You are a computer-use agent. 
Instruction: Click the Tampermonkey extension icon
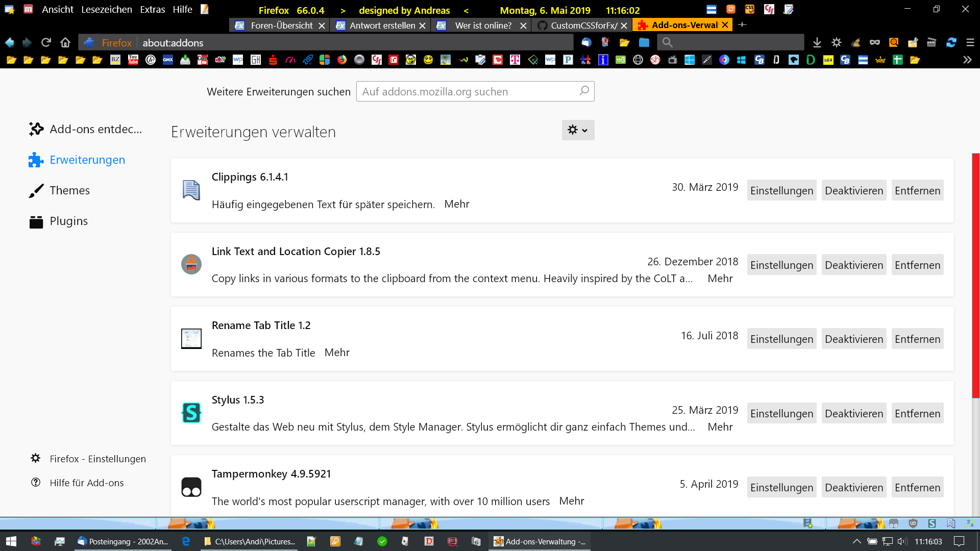[x=191, y=487]
